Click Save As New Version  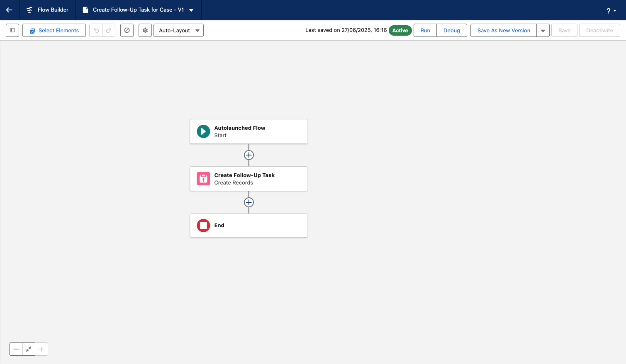coord(504,30)
